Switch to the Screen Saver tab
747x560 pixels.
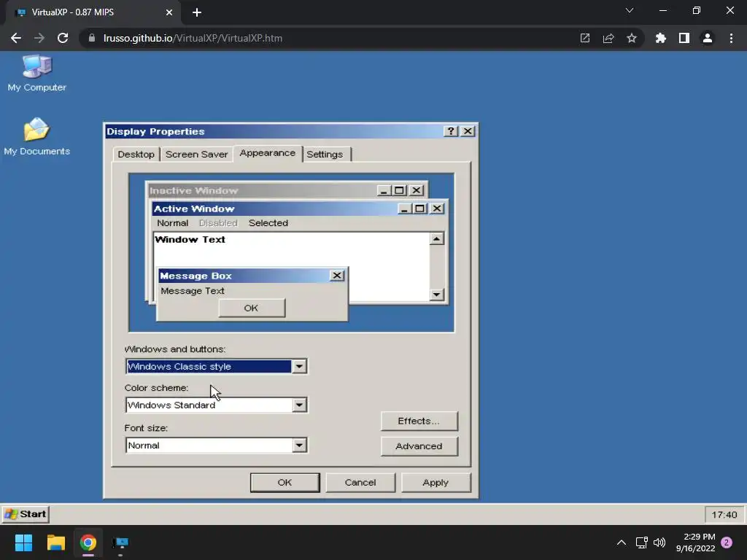tap(196, 155)
